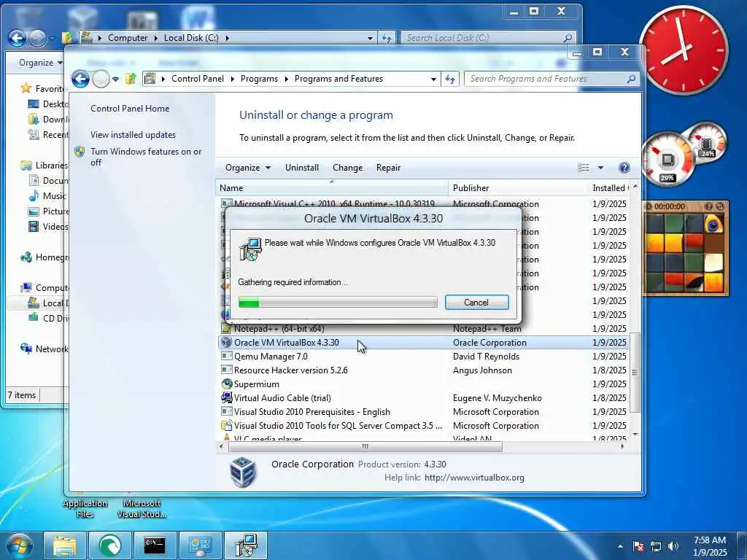Image resolution: width=747 pixels, height=560 pixels.
Task: Open the Organize dropdown in Programs and Features
Action: click(248, 168)
